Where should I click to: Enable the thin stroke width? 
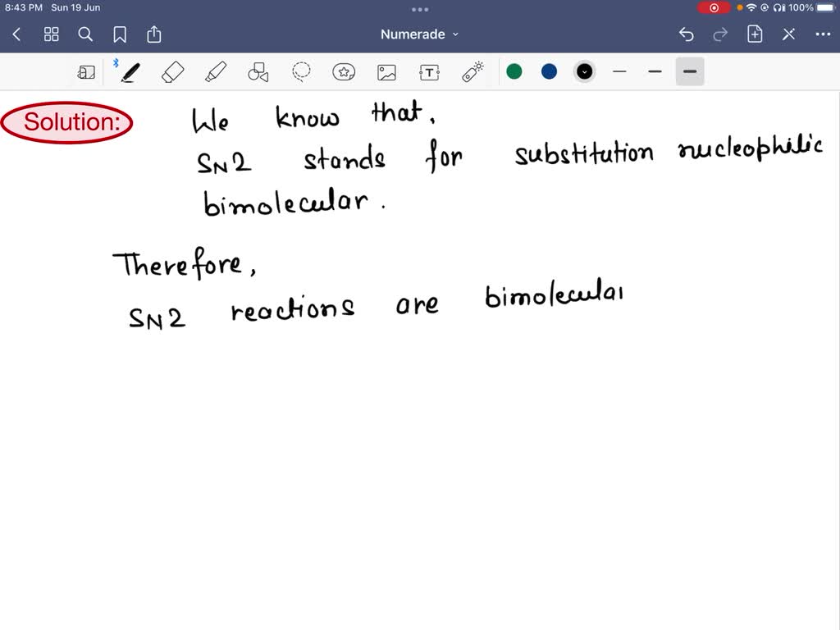(619, 72)
